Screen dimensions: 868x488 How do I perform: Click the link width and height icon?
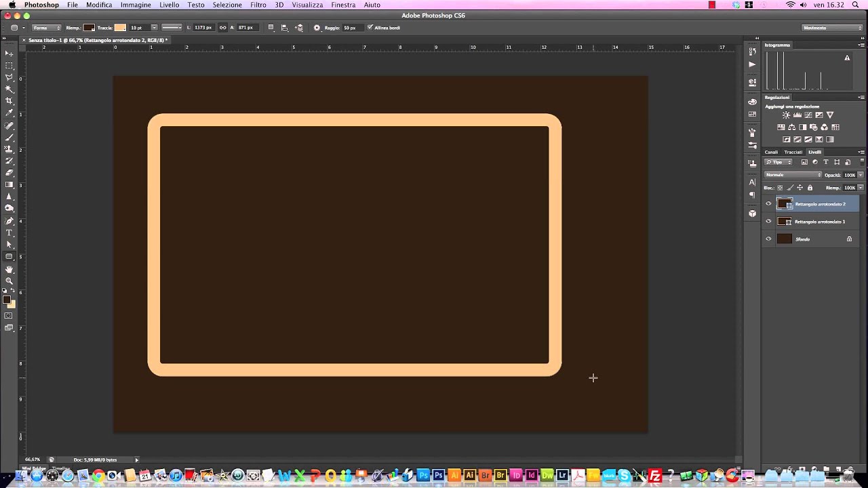click(222, 28)
